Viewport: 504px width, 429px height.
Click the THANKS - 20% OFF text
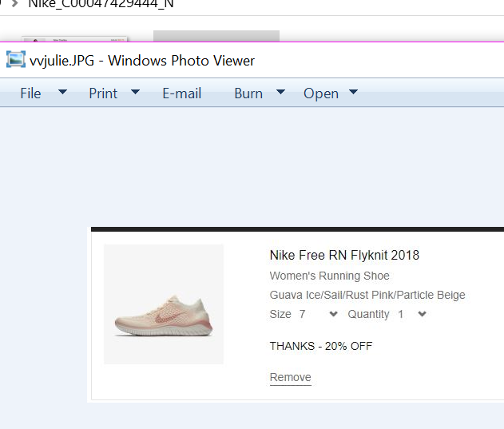click(x=321, y=346)
